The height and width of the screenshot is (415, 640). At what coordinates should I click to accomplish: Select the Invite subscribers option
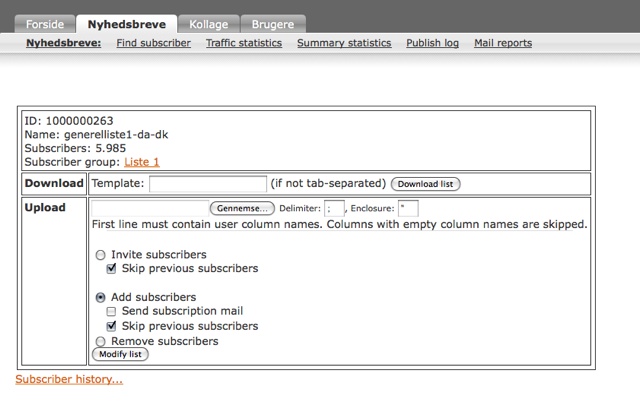(100, 255)
